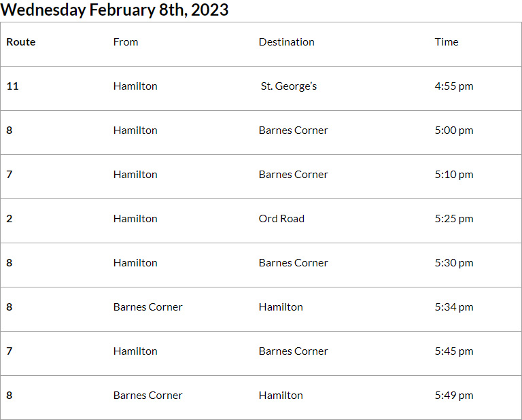Select Hamilton destination in 5:49 pm row
The image size is (522, 420).
pyautogui.click(x=281, y=396)
